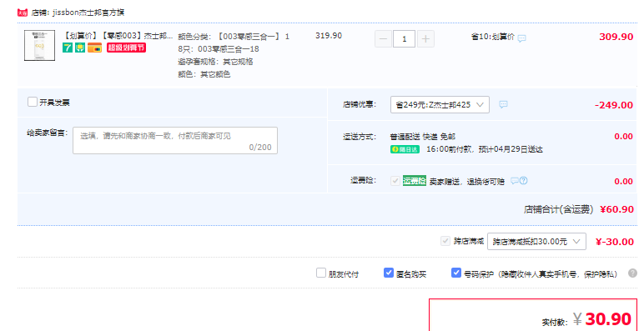Toggle the 运费险 freight insurance checkbox
This screenshot has height=331, width=644.
pos(395,181)
